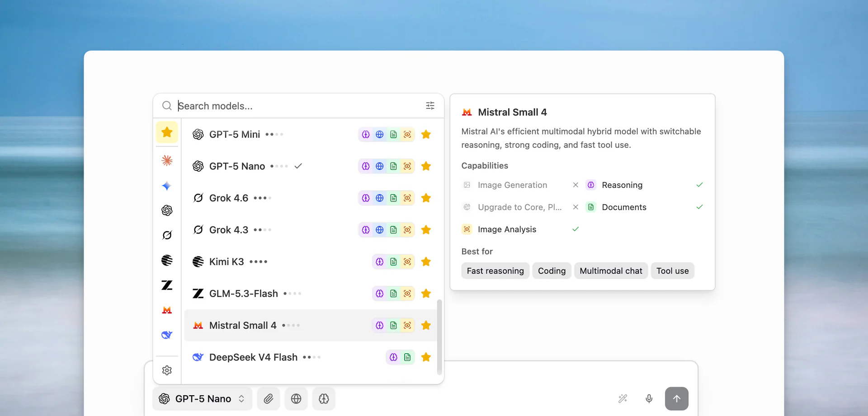Image resolution: width=868 pixels, height=416 pixels.
Task: Select the GPT-5 Mini model
Action: [311, 134]
